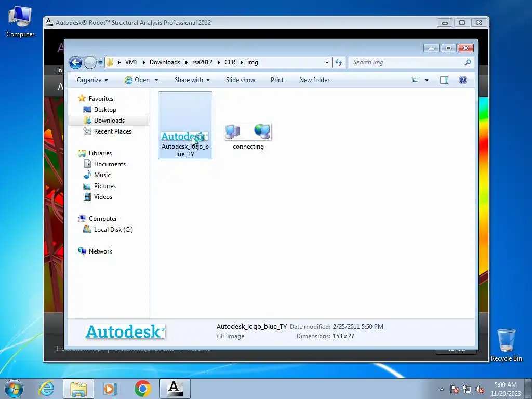Change view with the view icon

(416, 80)
